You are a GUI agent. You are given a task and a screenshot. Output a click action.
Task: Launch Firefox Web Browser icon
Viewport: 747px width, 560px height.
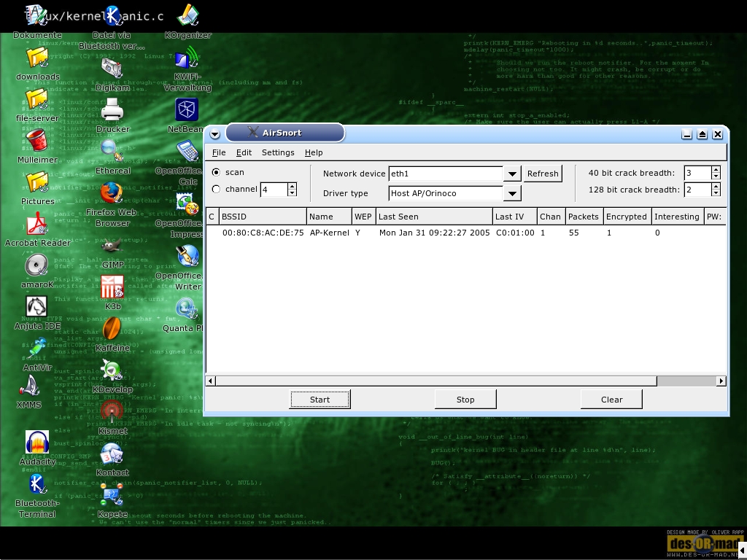(112, 192)
